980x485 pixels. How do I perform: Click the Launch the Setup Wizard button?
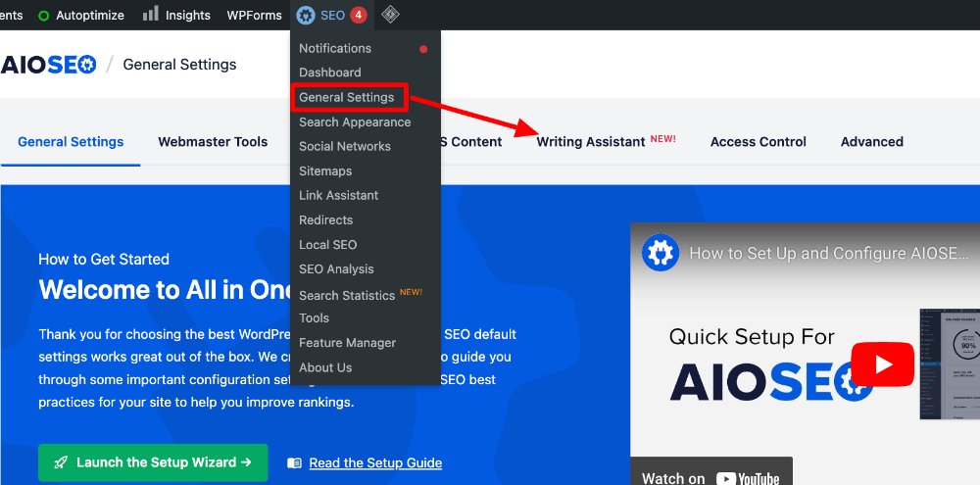pyautogui.click(x=153, y=462)
